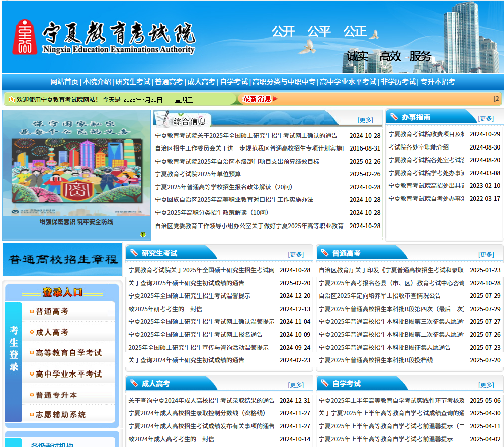Click the 普通高校招生章程 banner

click(63, 260)
